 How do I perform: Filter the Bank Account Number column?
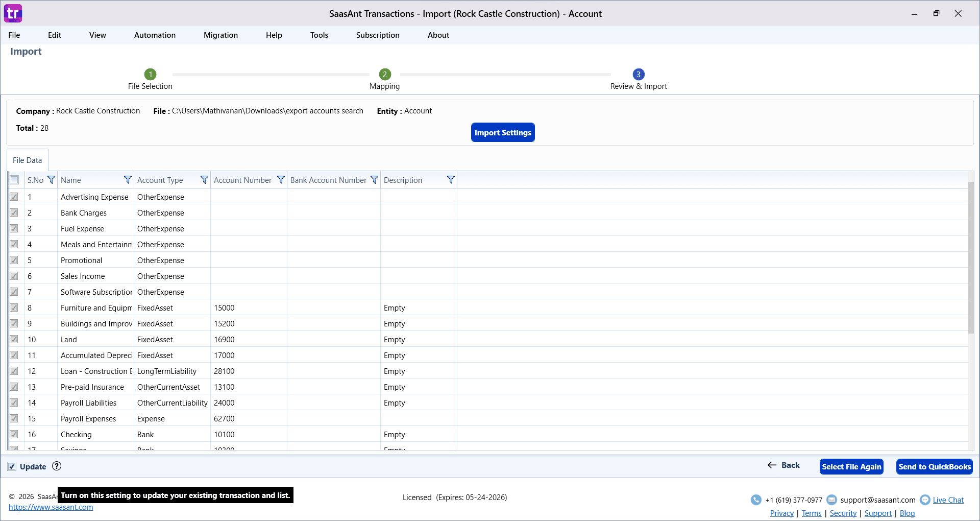tap(375, 180)
